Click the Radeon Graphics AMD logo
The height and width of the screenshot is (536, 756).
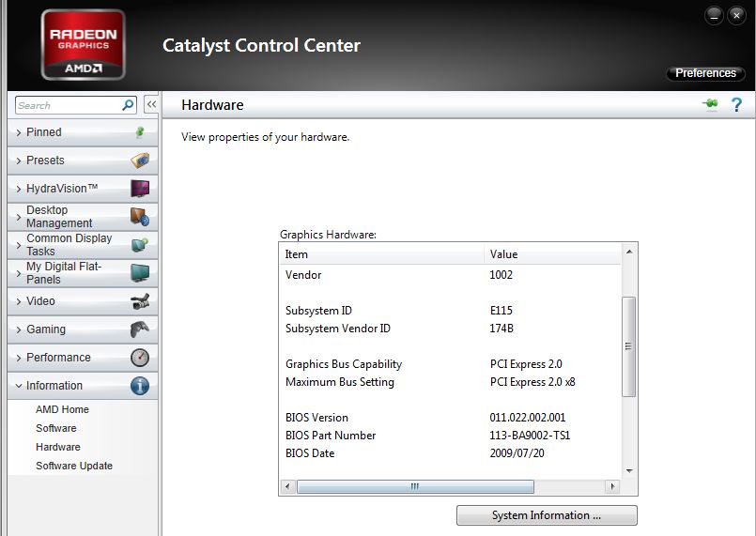coord(84,45)
